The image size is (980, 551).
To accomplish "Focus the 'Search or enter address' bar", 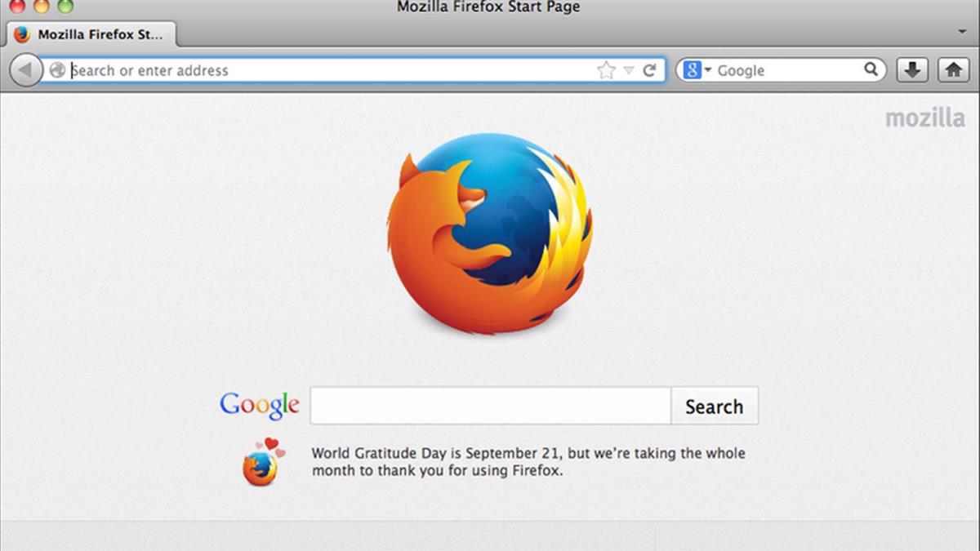I will click(327, 70).
